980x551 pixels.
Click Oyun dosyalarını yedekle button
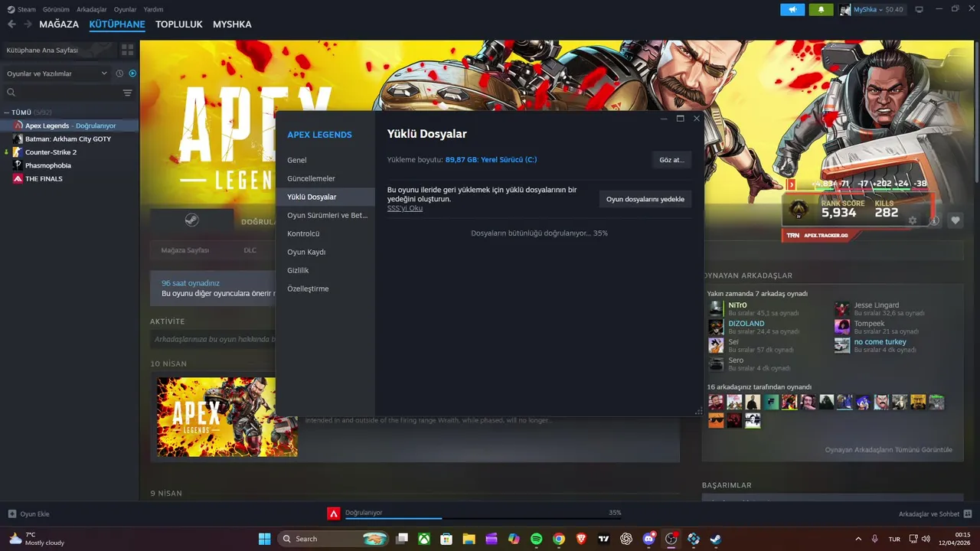click(x=645, y=199)
